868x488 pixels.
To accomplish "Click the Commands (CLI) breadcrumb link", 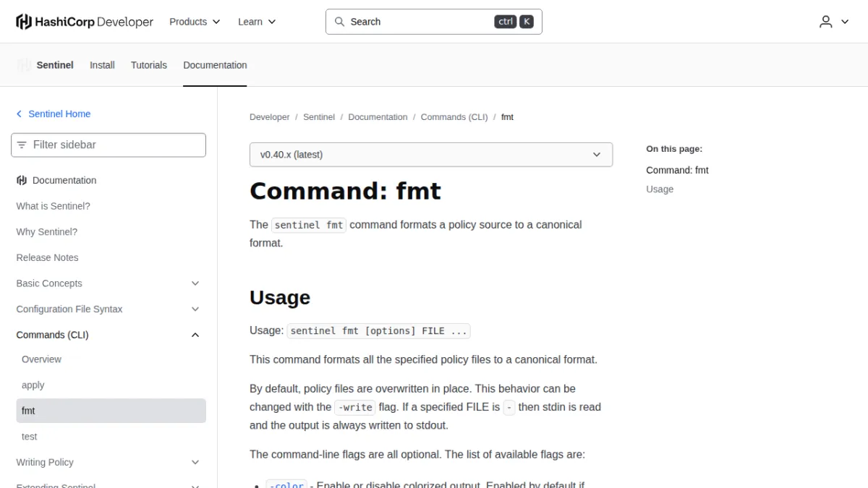I will point(454,117).
